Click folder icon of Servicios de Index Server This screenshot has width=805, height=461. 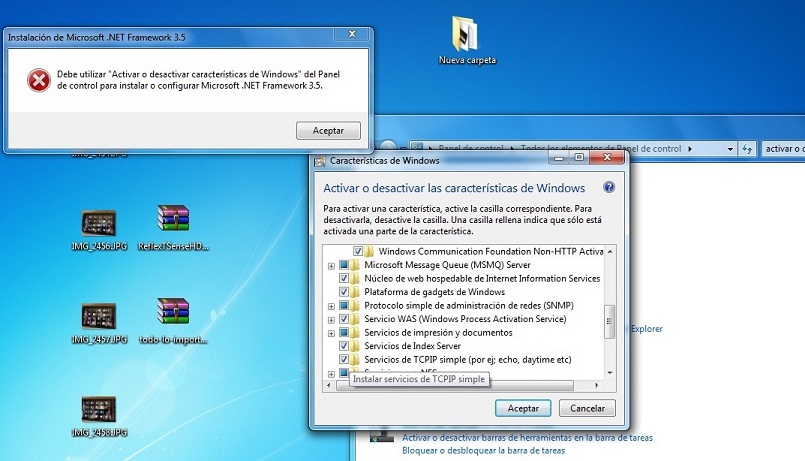[355, 346]
